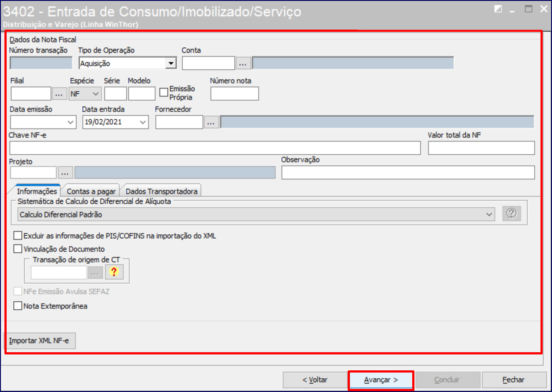Click the grey help icon beside Calculo Diferencial

(x=512, y=214)
